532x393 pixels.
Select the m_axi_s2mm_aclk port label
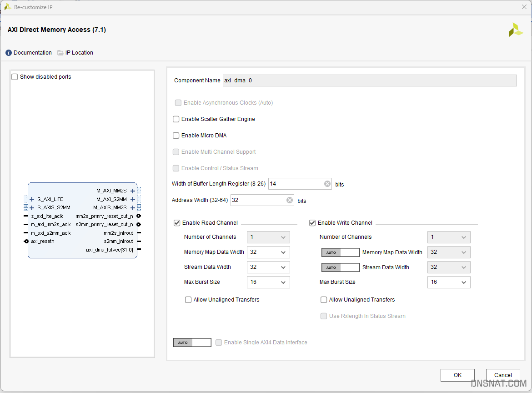coord(51,233)
